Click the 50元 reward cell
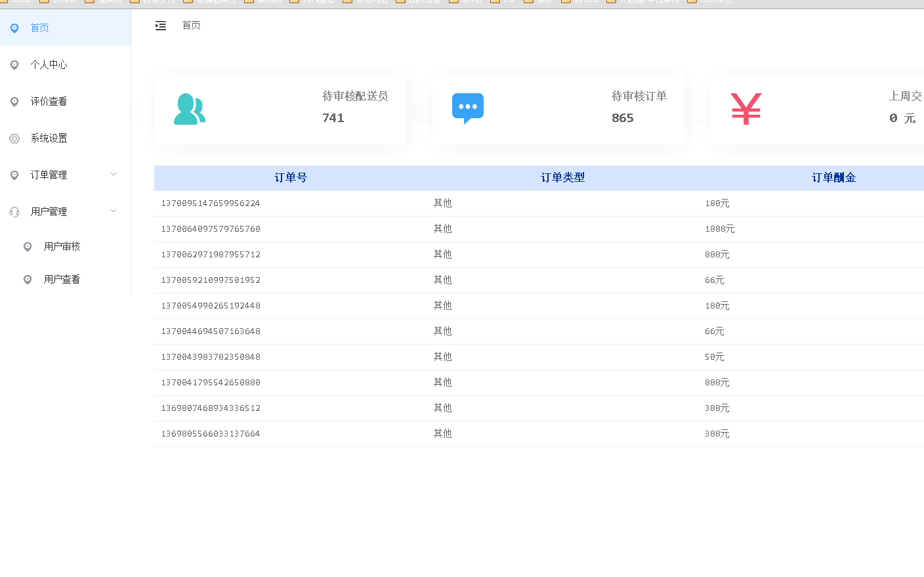Screen dimensions: 924x577 (x=715, y=357)
